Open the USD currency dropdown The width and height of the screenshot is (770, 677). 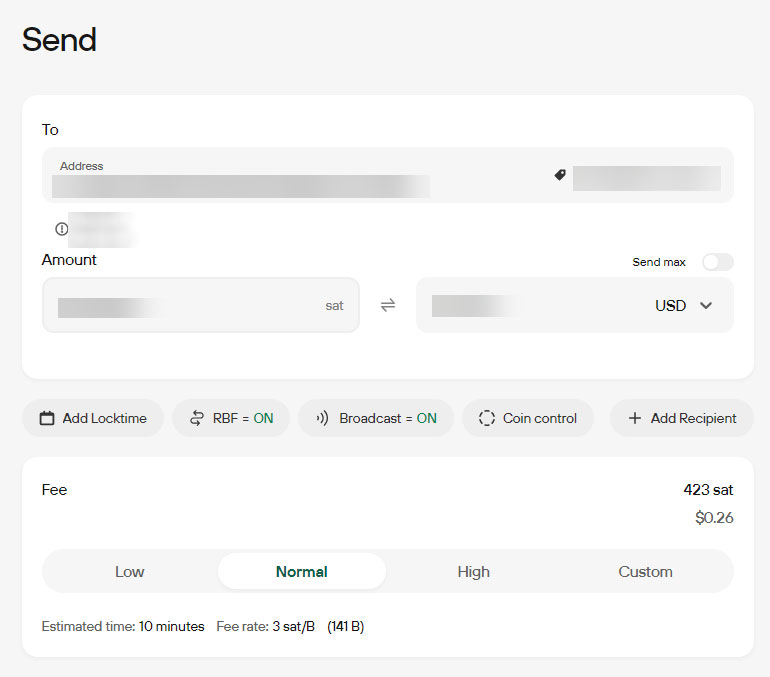[x=684, y=306]
